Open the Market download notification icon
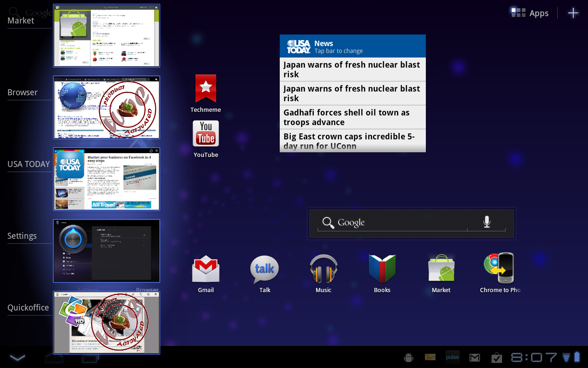The image size is (588, 368). (497, 357)
